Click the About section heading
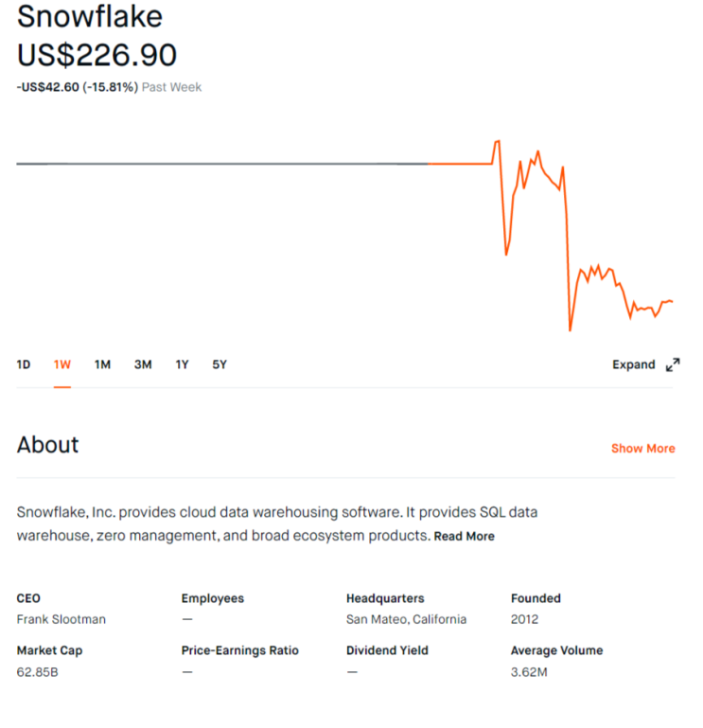This screenshot has height=728, width=703. coord(47,445)
